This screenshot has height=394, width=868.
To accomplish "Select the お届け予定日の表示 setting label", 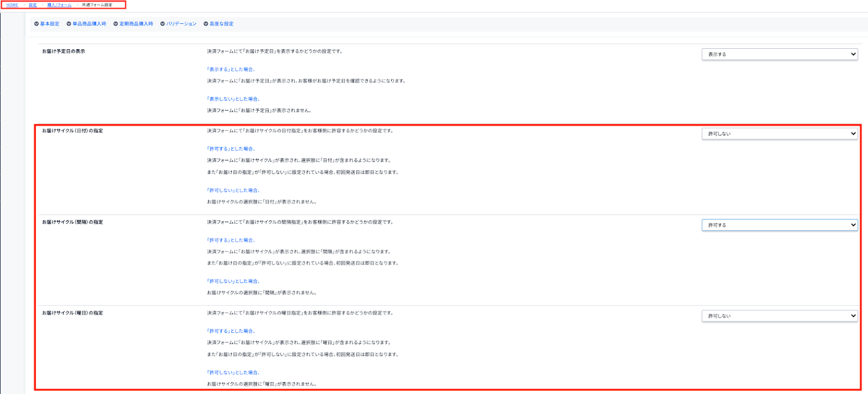I will pyautogui.click(x=63, y=51).
